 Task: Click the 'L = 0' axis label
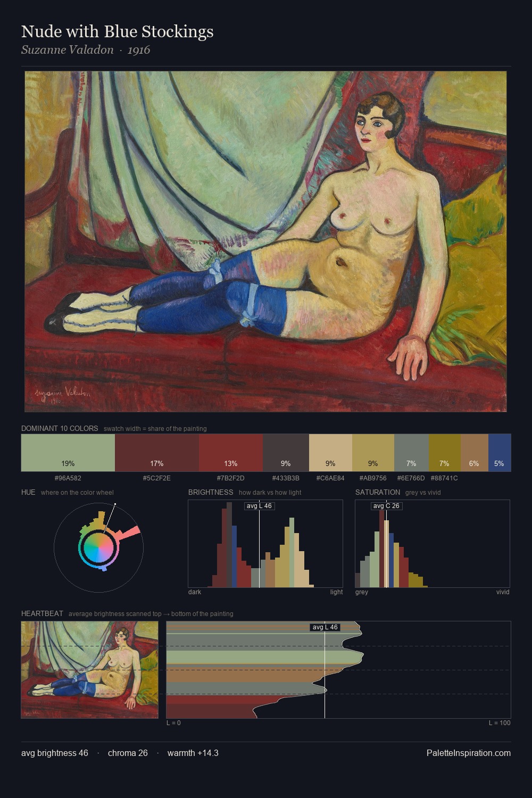[173, 723]
